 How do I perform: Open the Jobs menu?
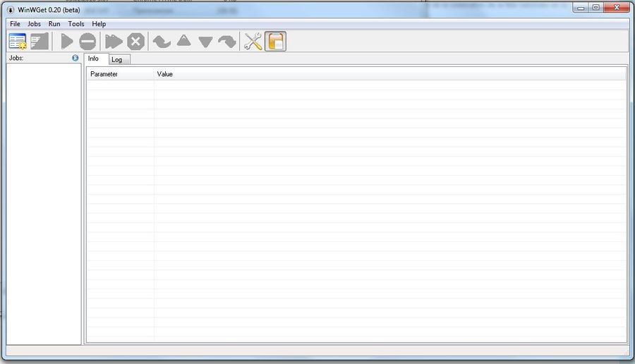click(x=34, y=24)
